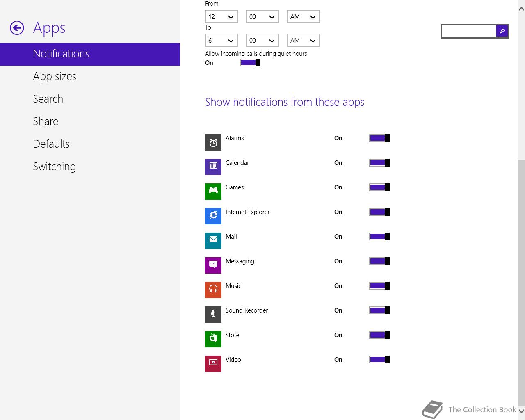The image size is (525, 420).
Task: Click the Games label text
Action: click(x=235, y=187)
